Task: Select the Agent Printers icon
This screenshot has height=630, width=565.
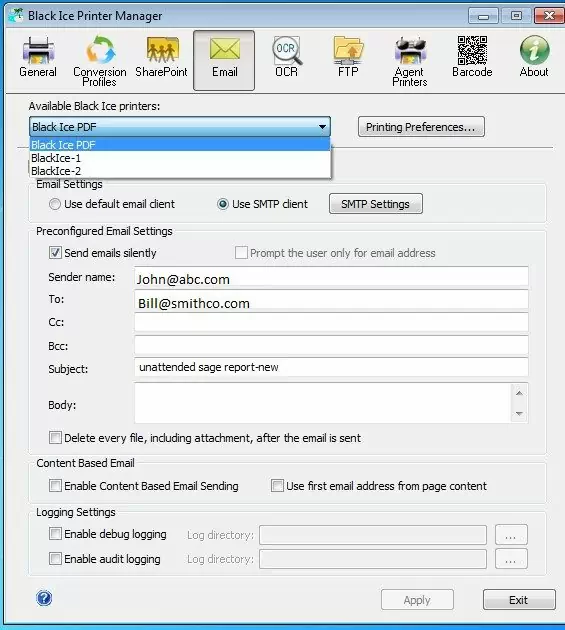Action: 410,51
